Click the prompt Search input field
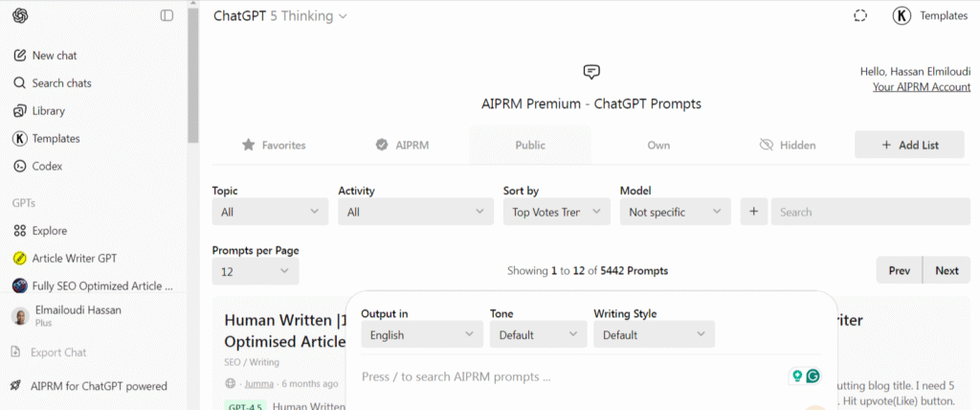This screenshot has width=980, height=410. point(870,212)
